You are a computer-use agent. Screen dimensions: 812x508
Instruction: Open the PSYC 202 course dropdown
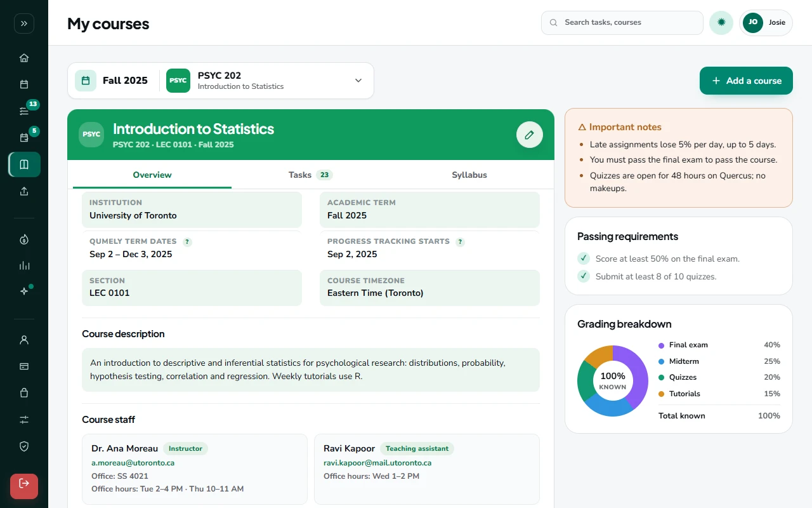point(265,81)
